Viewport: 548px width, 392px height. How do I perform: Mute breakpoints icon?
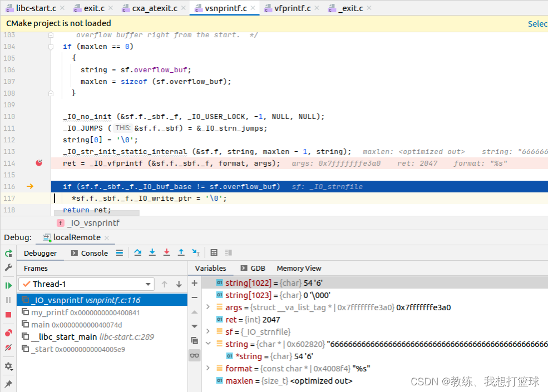[x=8, y=348]
